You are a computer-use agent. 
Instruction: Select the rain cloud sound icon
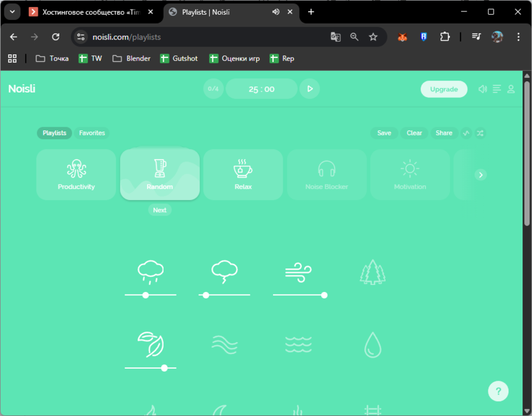[x=150, y=271]
